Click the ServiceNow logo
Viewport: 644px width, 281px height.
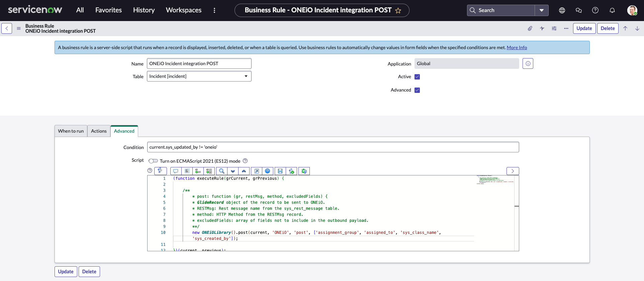35,10
